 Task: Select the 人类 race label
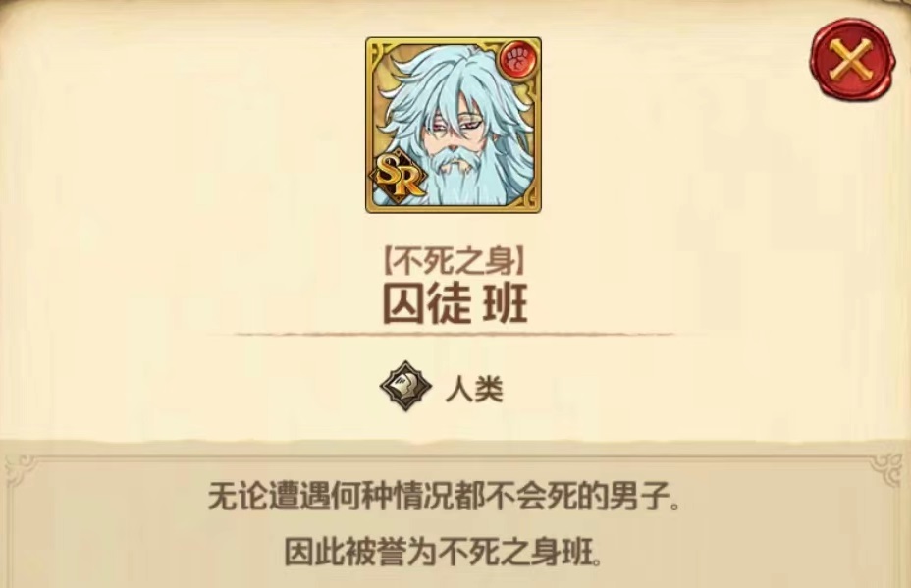click(x=474, y=389)
